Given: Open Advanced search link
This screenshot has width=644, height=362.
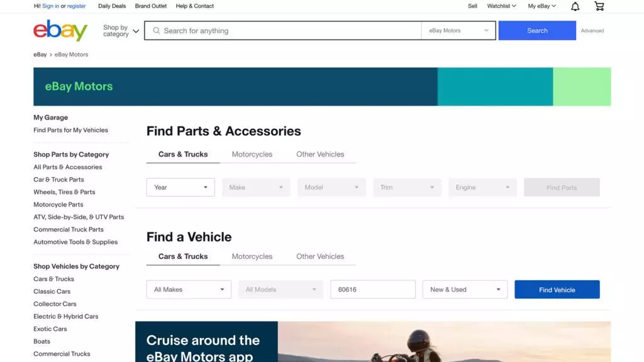Looking at the screenshot, I should pos(592,31).
